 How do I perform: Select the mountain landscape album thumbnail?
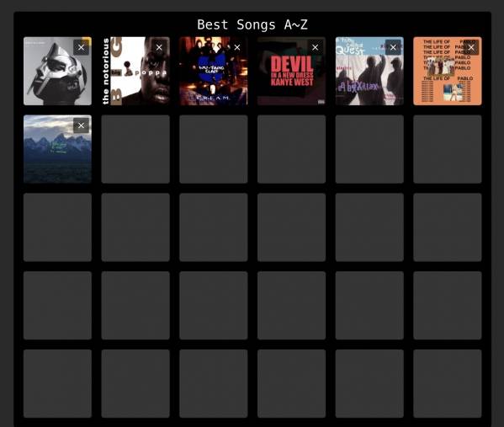pyautogui.click(x=57, y=149)
